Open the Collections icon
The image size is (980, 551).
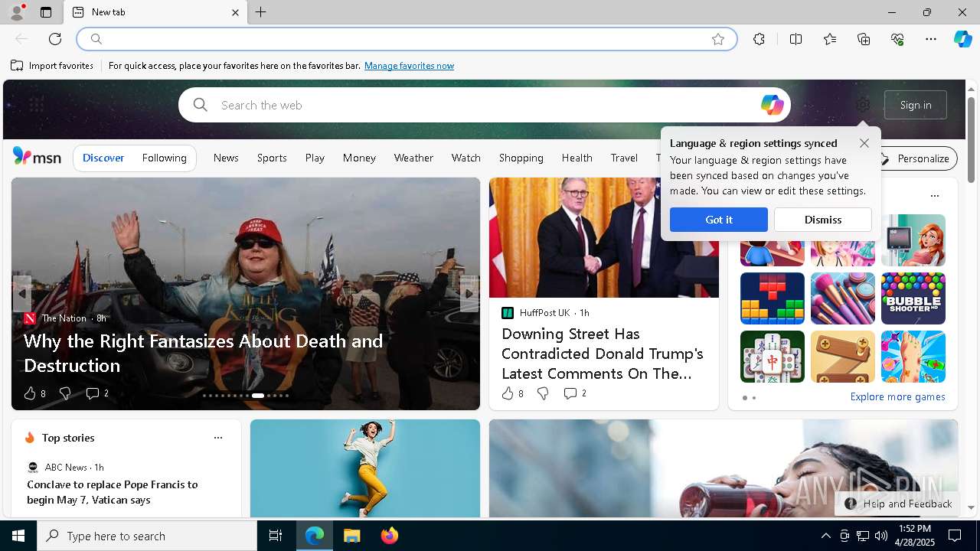(x=864, y=39)
